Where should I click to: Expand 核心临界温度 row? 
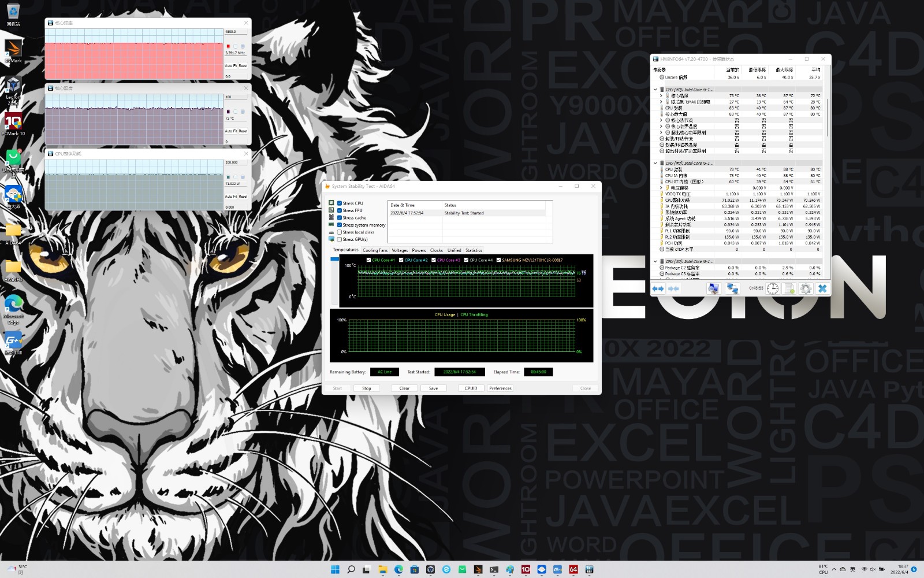[x=661, y=126]
